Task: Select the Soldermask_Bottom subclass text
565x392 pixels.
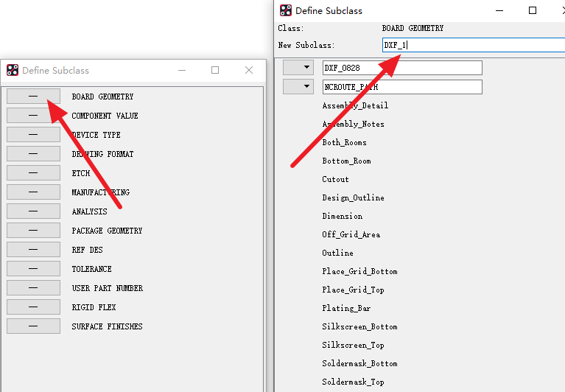Action: tap(360, 363)
